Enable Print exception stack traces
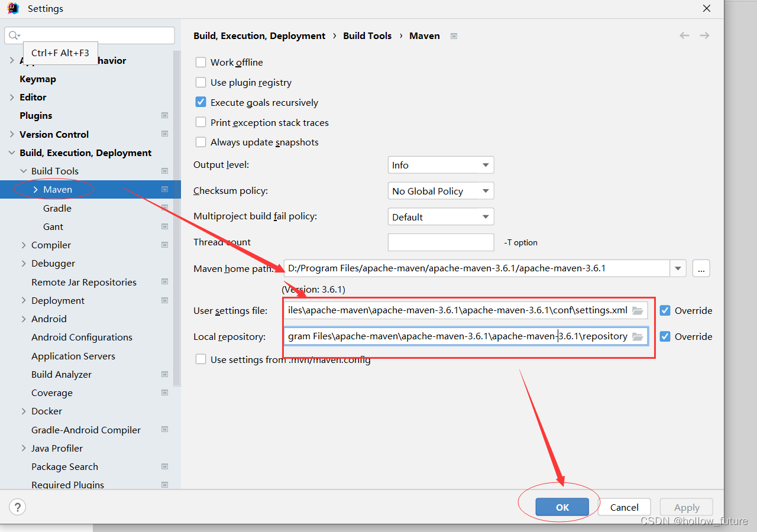Screen dimensions: 757x532 click(x=201, y=122)
